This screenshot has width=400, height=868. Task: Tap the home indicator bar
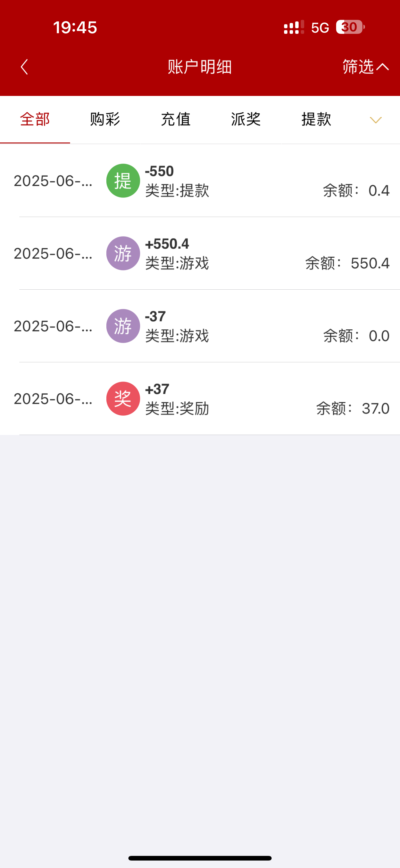(200, 858)
